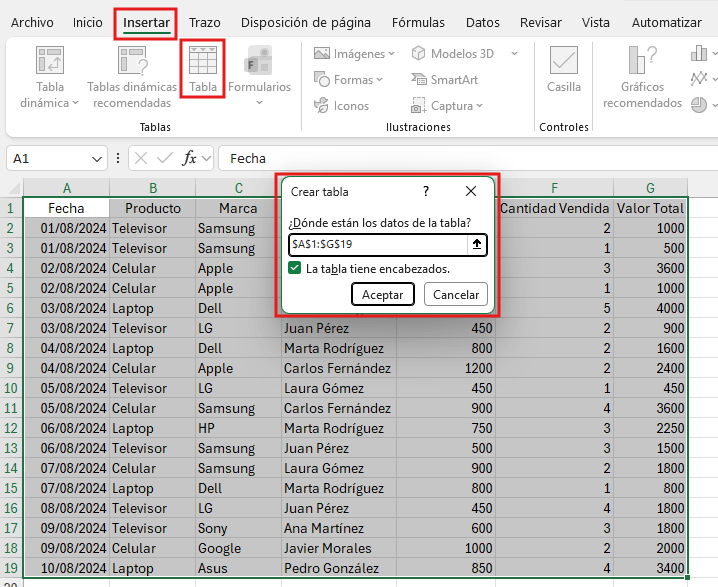Screen dimensions: 718x587
Task: Click Tablas dinámicas recomendadas icon
Action: pos(132,60)
